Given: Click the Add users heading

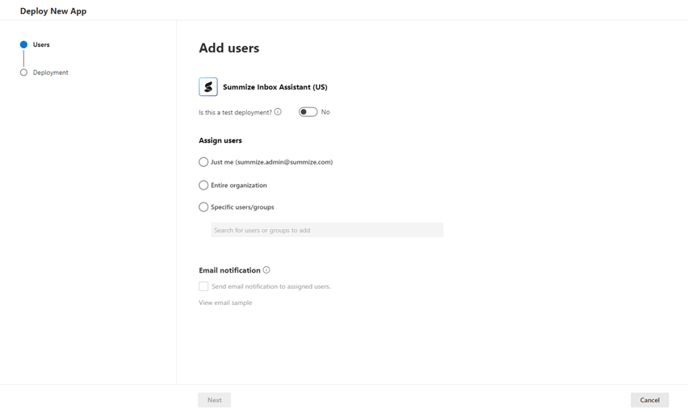Looking at the screenshot, I should tap(229, 48).
